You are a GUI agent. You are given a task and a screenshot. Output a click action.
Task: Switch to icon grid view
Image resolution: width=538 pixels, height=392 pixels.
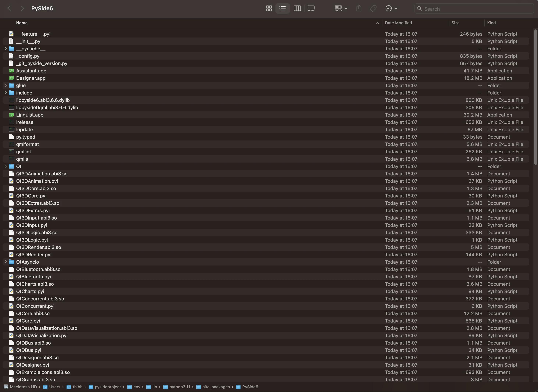[269, 8]
